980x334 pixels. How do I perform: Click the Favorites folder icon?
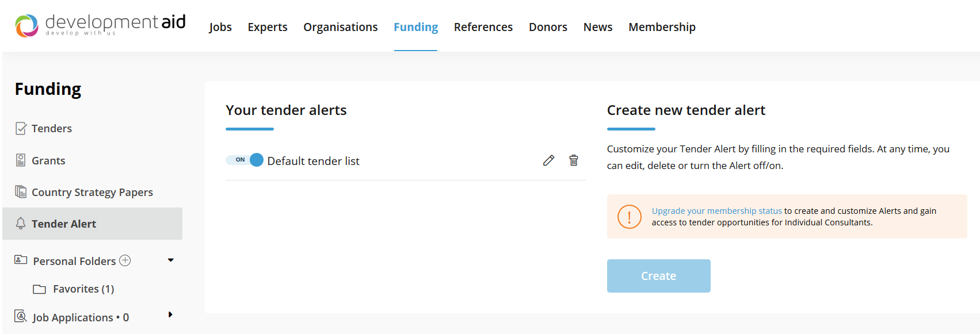39,289
